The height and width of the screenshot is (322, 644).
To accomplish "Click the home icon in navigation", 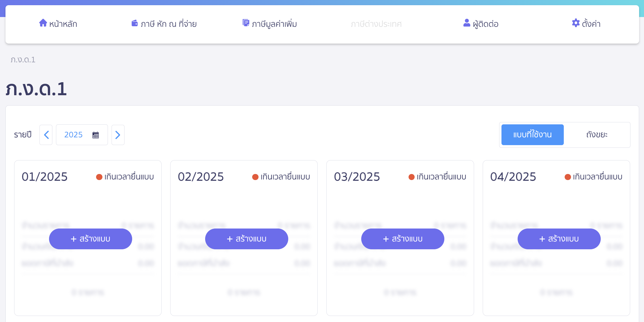I will tap(43, 23).
